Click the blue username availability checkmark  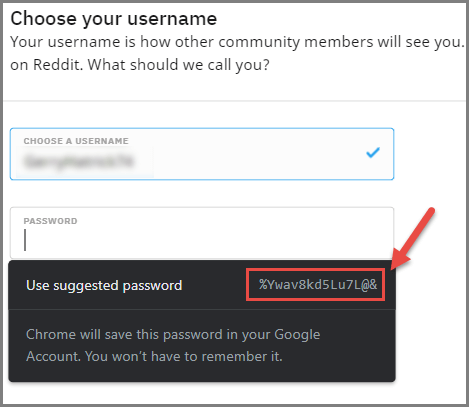tap(373, 152)
